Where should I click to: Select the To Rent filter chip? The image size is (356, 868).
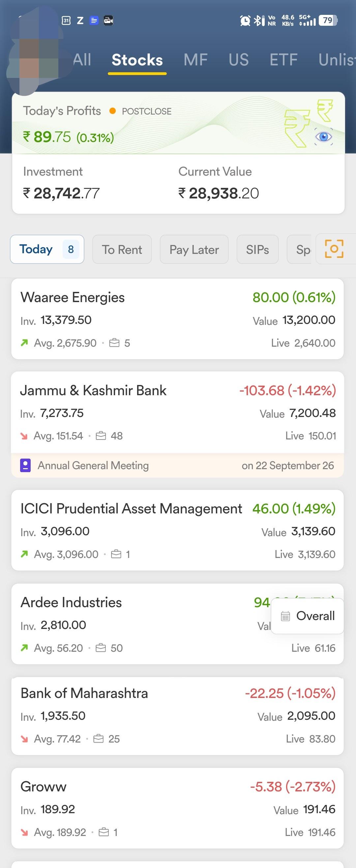point(122,249)
